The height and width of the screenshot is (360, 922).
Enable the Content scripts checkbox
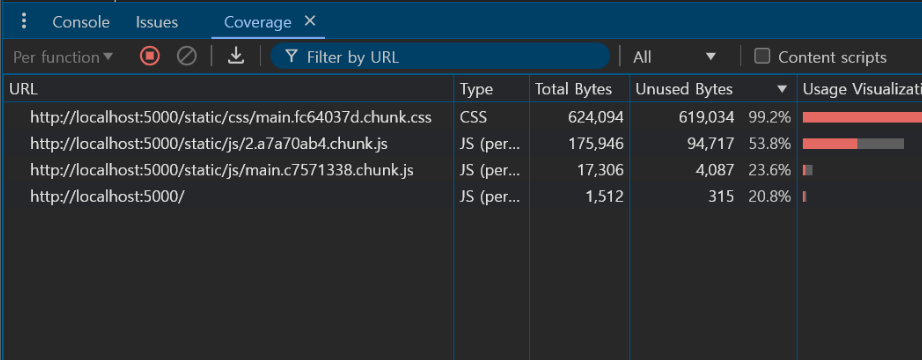tap(762, 56)
